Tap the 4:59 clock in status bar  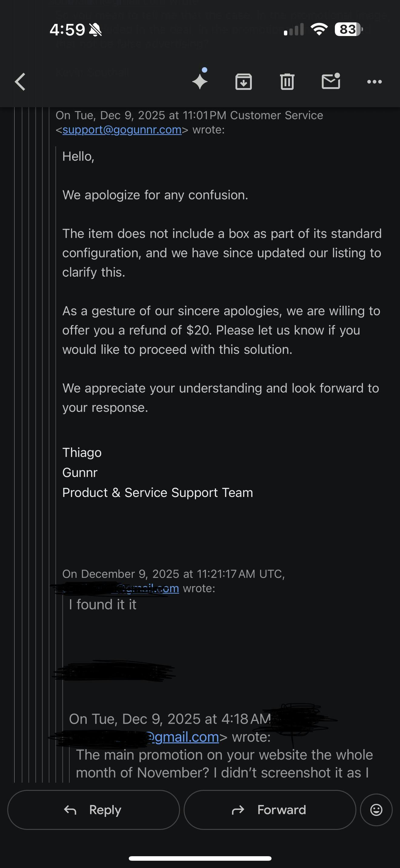pos(67,30)
